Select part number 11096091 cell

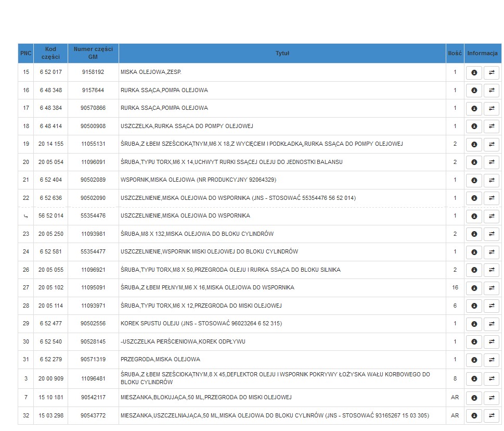(x=93, y=162)
